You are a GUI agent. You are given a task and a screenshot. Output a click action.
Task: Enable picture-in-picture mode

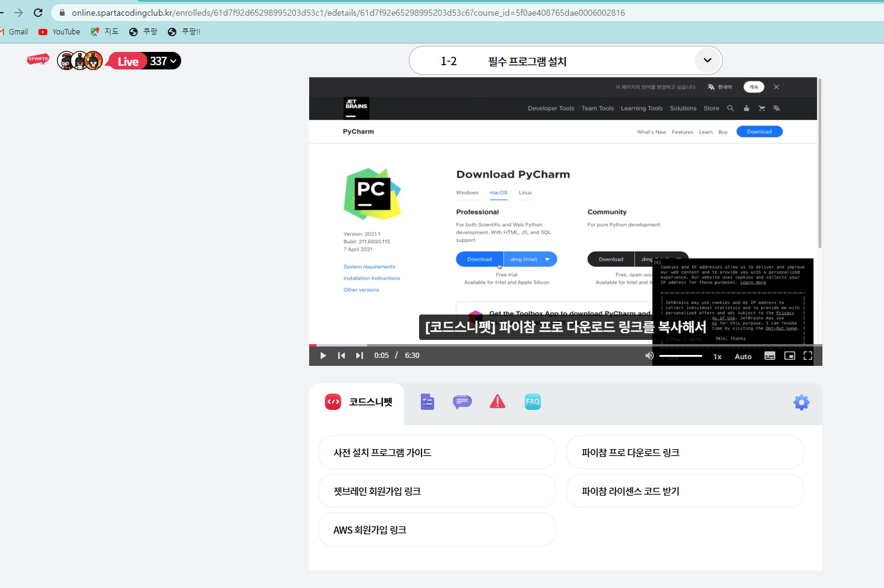[x=789, y=356]
